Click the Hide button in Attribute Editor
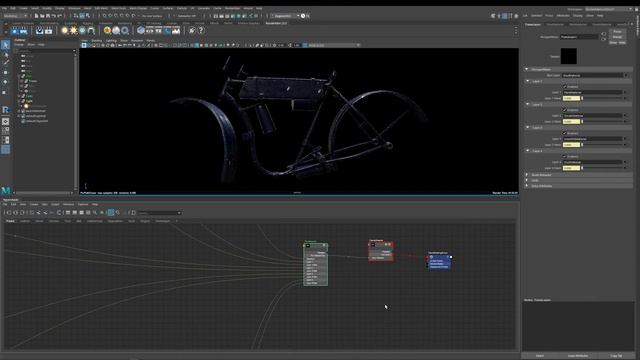This screenshot has height=360, width=640. 622,42
